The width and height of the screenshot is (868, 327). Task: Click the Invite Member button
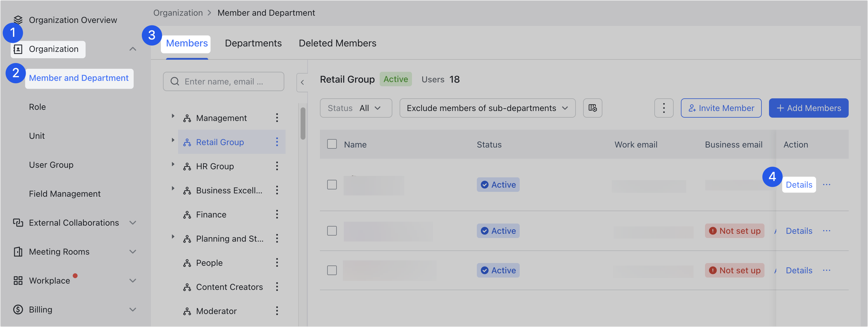click(x=721, y=108)
